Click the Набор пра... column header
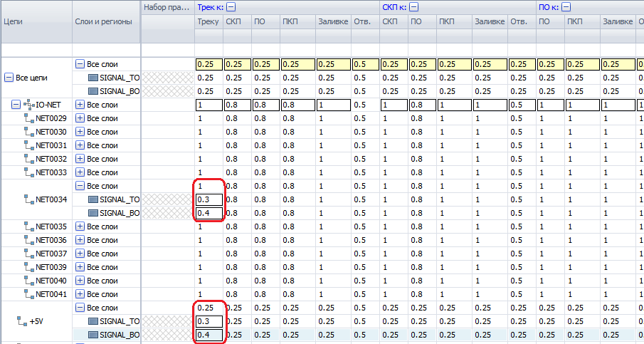This screenshot has height=344, width=644. click(167, 7)
